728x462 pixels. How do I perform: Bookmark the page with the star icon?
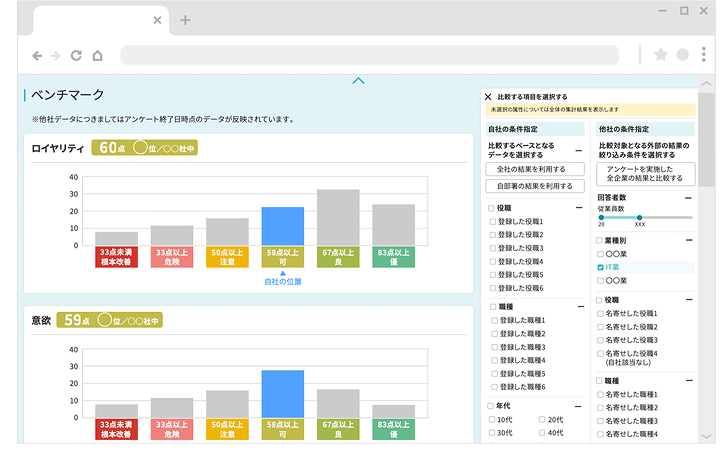point(661,55)
